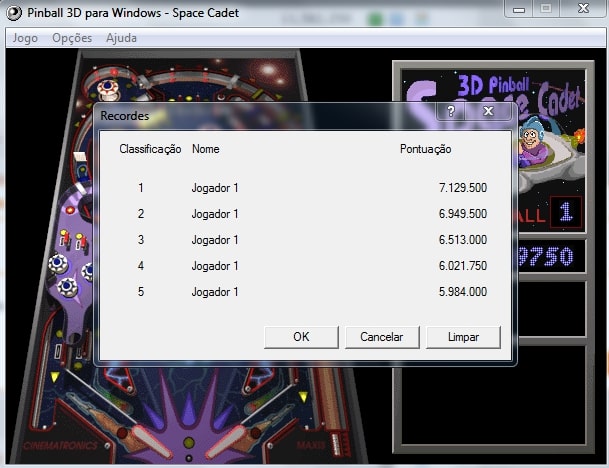The height and width of the screenshot is (468, 609).
Task: Click the ball number 1 indicator
Action: 566,212
